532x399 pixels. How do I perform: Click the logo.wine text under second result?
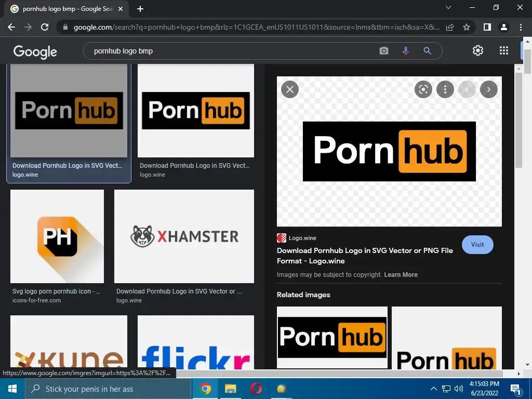pyautogui.click(x=152, y=175)
